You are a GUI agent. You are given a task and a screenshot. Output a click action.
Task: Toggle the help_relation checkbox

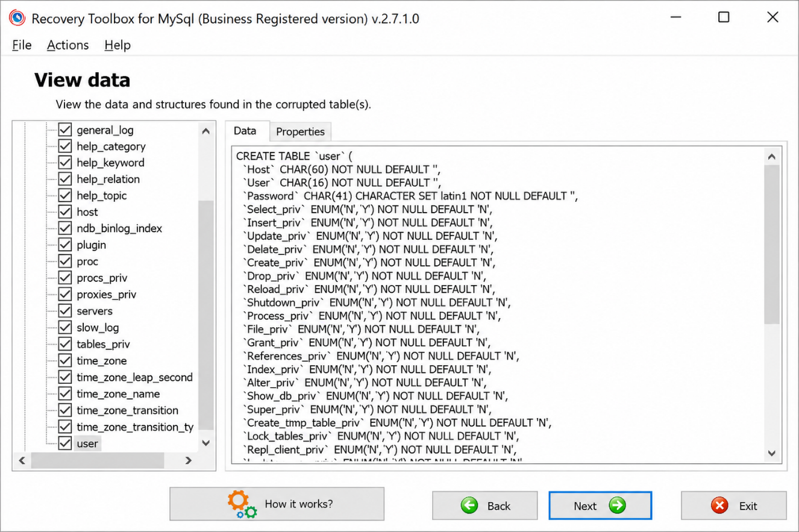coord(65,179)
